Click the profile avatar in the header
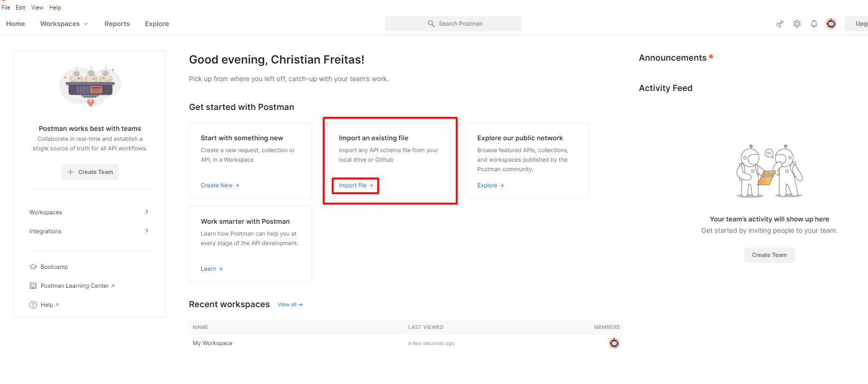Screen dimensions: 868x384 [831, 23]
